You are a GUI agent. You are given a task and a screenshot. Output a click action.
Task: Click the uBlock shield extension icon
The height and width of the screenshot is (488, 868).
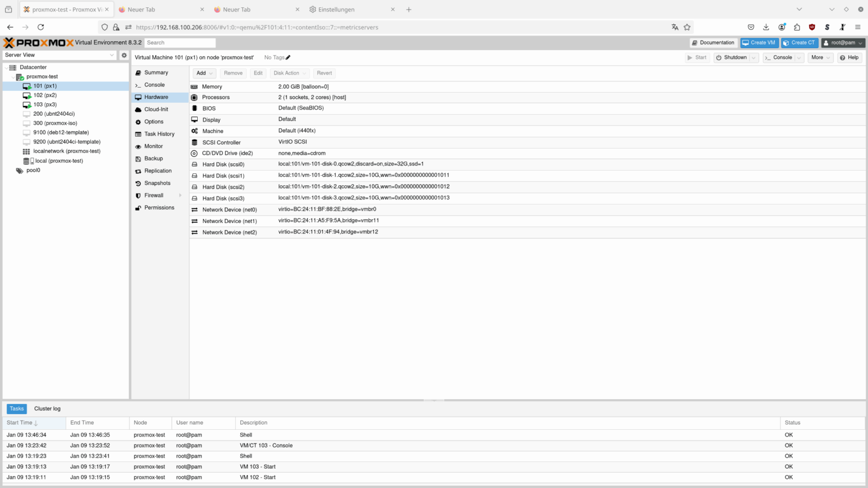[812, 27]
